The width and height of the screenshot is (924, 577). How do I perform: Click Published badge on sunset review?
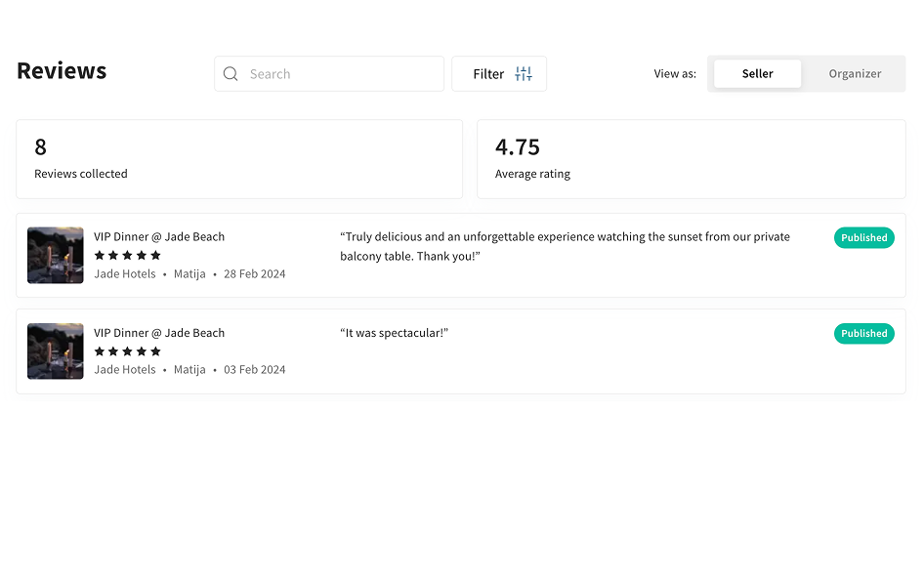tap(863, 238)
